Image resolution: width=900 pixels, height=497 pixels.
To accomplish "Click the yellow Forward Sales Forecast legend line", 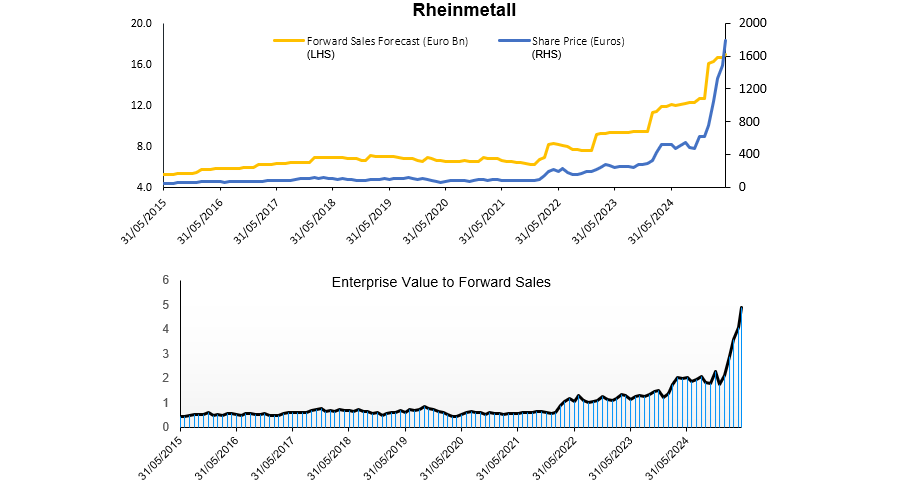I will (x=288, y=41).
